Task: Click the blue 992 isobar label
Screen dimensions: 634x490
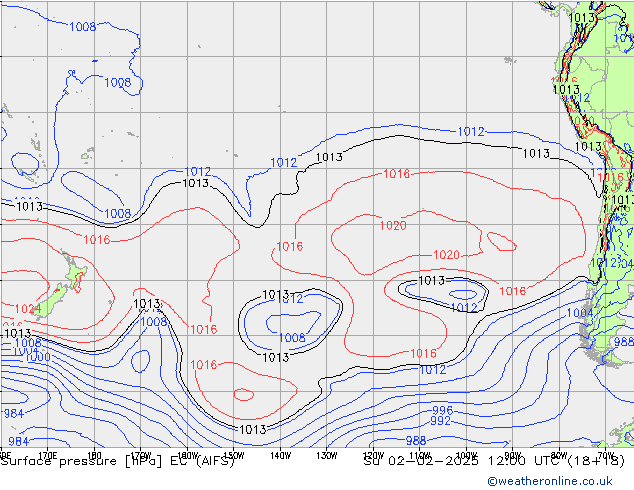Action: coord(440,421)
